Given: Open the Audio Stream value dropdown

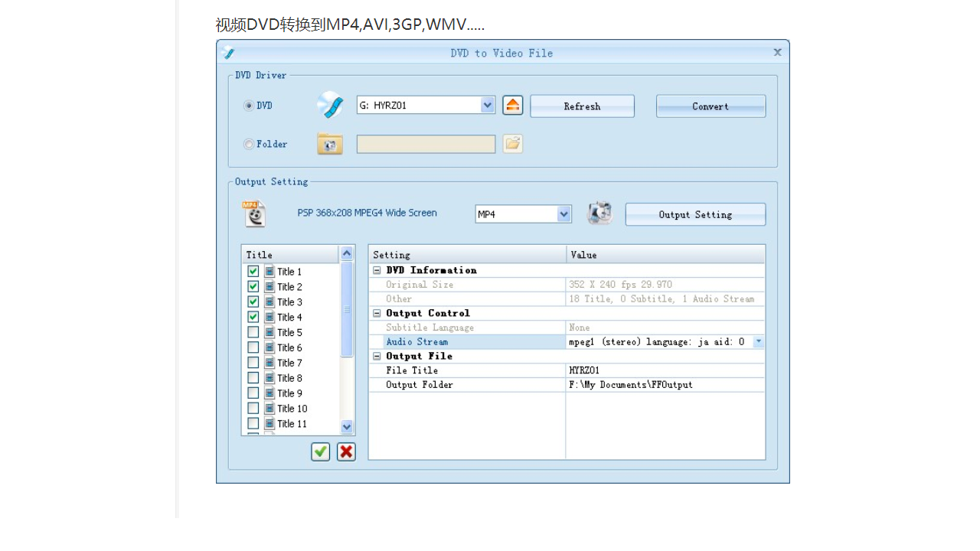Looking at the screenshot, I should coord(758,342).
